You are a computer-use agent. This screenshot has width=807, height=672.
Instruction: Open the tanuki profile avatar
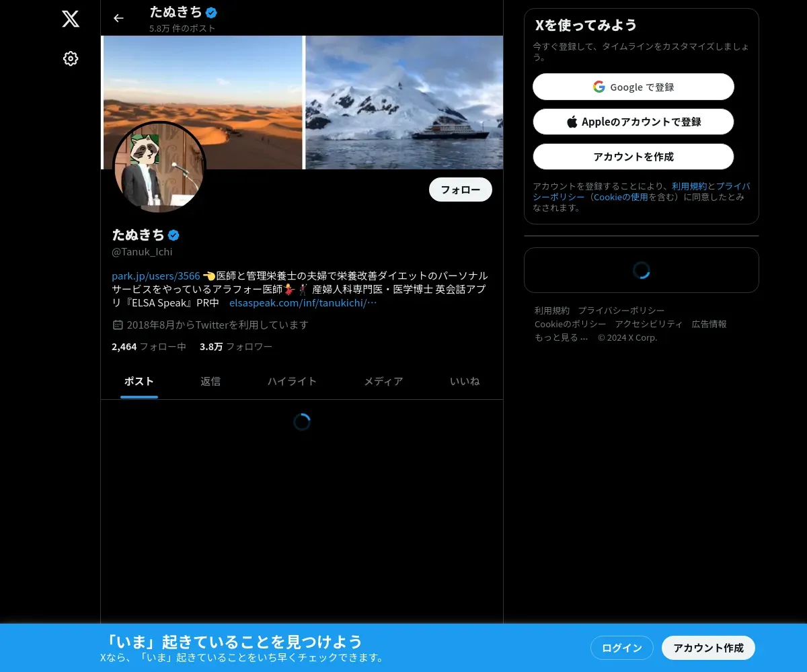tap(159, 167)
